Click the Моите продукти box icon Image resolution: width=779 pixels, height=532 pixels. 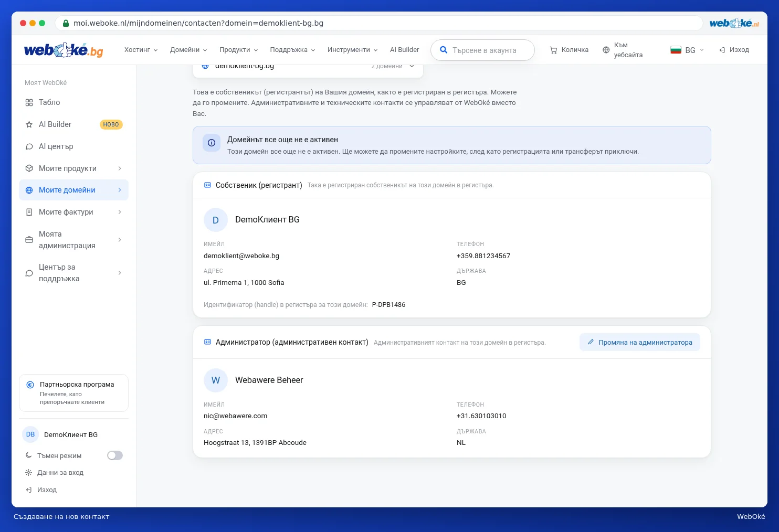click(29, 168)
